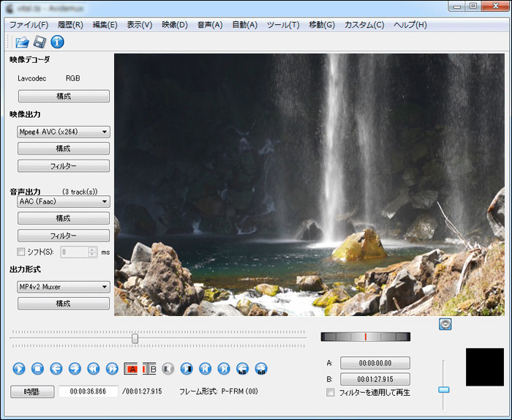Open the 自動(A) menu
The height and width of the screenshot is (420, 512).
tap(244, 25)
